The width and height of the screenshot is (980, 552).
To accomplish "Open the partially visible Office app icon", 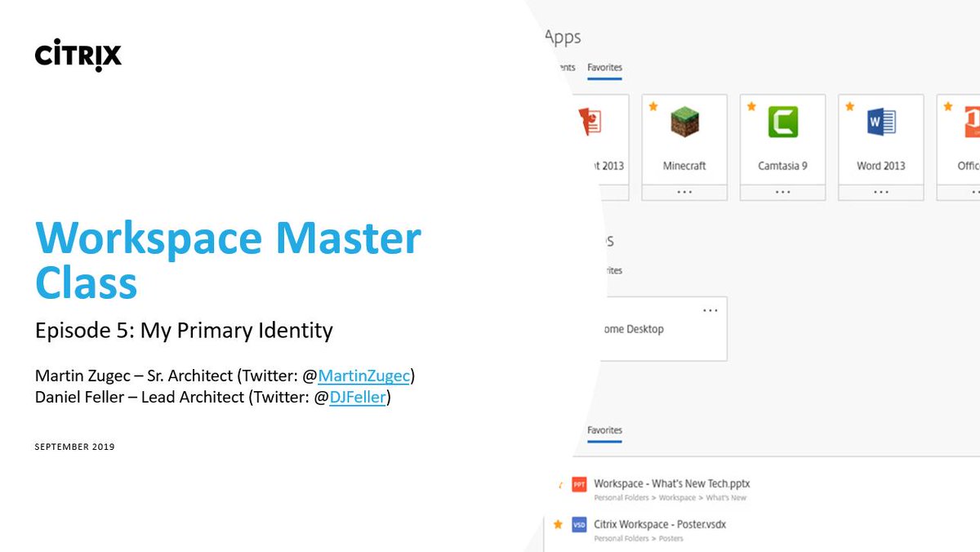I will [971, 122].
